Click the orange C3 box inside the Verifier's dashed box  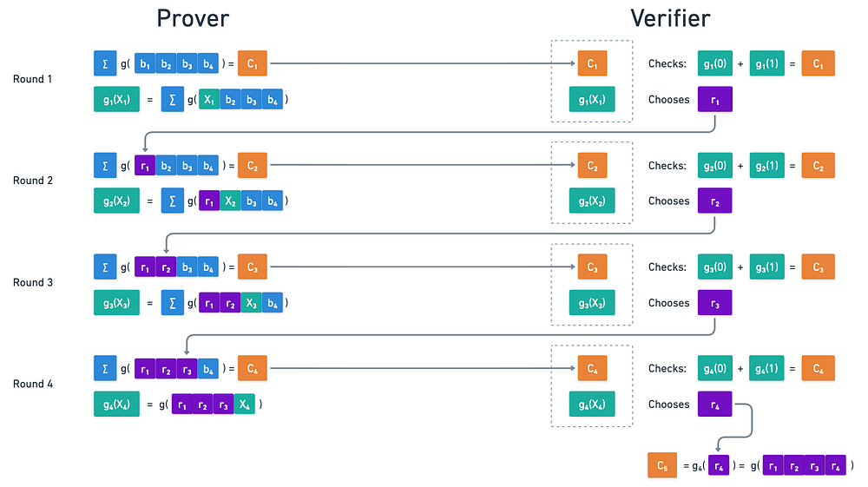[592, 267]
